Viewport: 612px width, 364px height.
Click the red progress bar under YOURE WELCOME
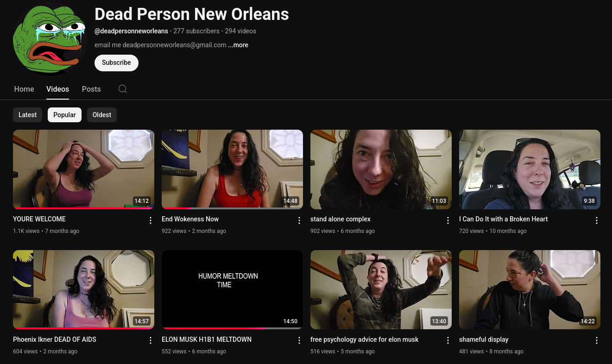(x=83, y=208)
